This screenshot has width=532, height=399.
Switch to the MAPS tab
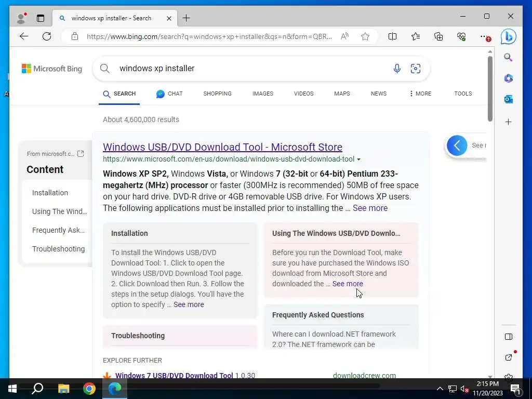342,94
